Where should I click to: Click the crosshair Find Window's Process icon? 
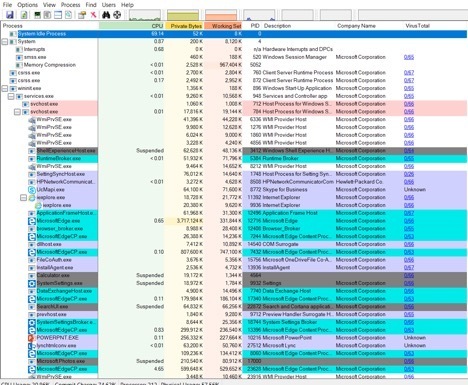117,15
